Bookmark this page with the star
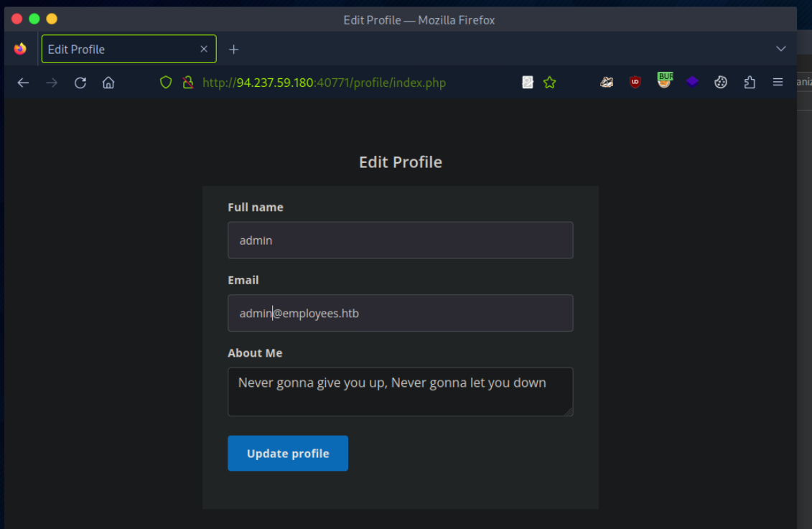 550,83
